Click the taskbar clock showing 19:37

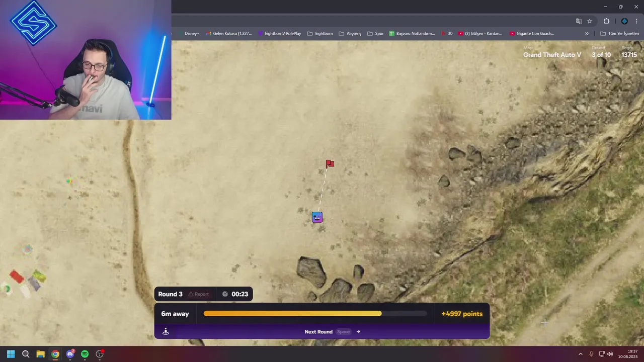(628, 354)
